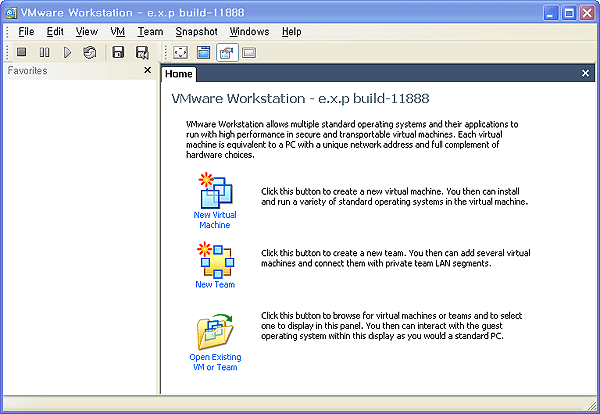Click the New Team icon
The height and width of the screenshot is (414, 600).
click(x=215, y=260)
